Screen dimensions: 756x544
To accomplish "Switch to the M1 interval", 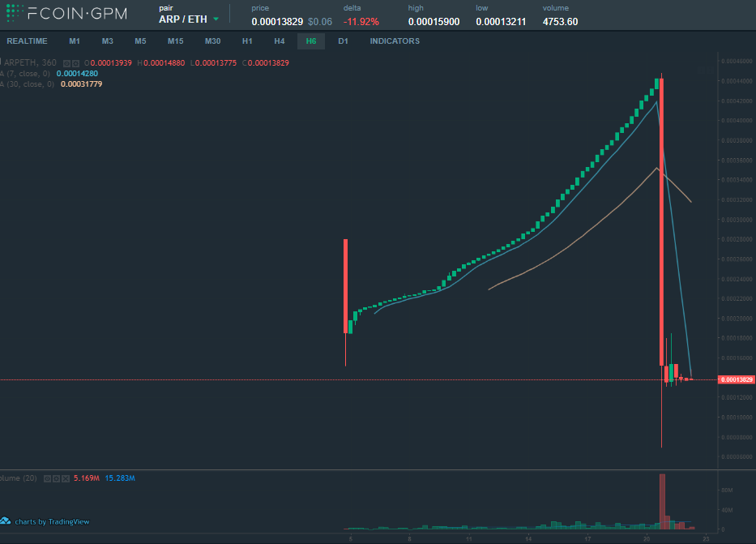I will tap(75, 41).
